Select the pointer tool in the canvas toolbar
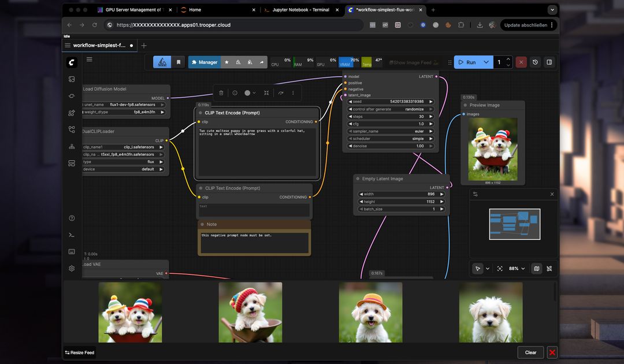624x364 pixels. (477, 268)
